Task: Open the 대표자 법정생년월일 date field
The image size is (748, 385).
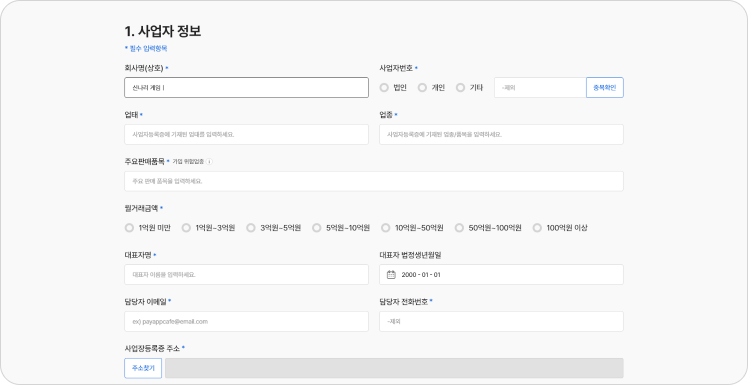Action: coord(501,275)
